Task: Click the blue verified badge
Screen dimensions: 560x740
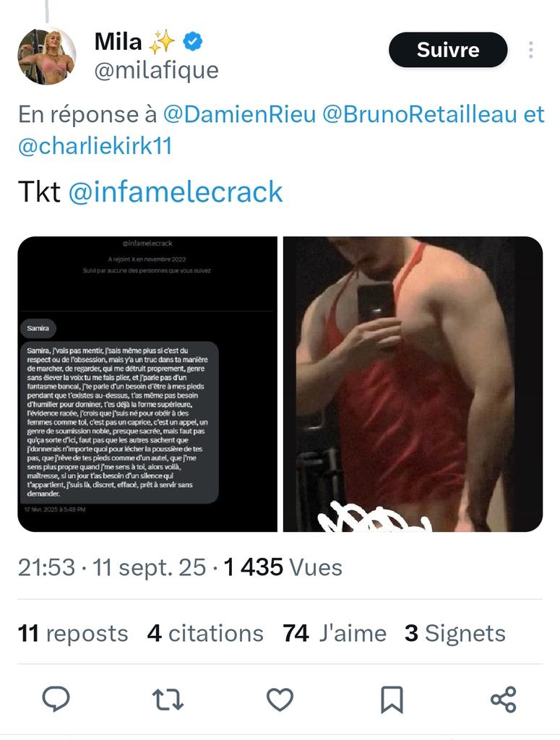Action: [x=192, y=41]
